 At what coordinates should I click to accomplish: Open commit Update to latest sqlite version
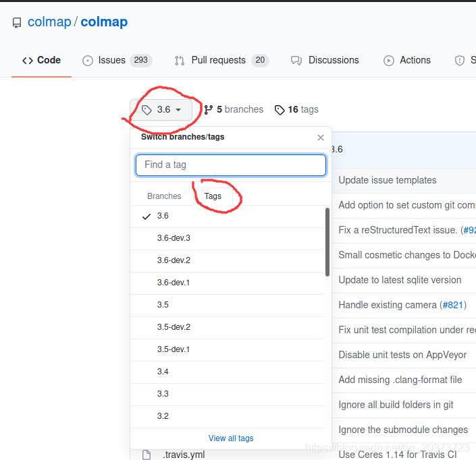coord(400,280)
